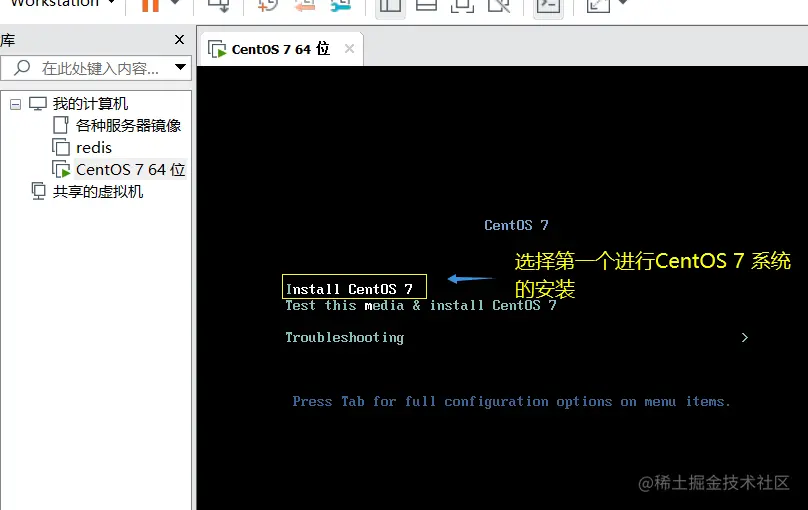Open the snapshot manager wrench icon
This screenshot has height=510, width=808.
pyautogui.click(x=341, y=5)
